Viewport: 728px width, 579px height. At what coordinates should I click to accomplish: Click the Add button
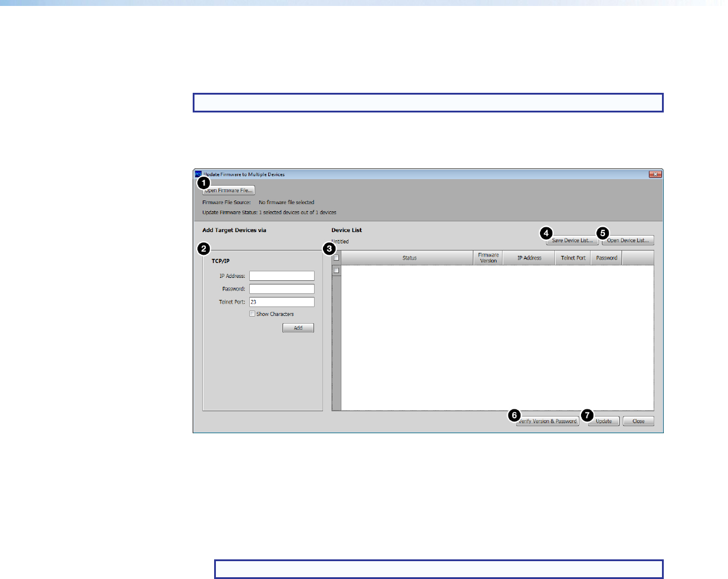click(x=298, y=328)
